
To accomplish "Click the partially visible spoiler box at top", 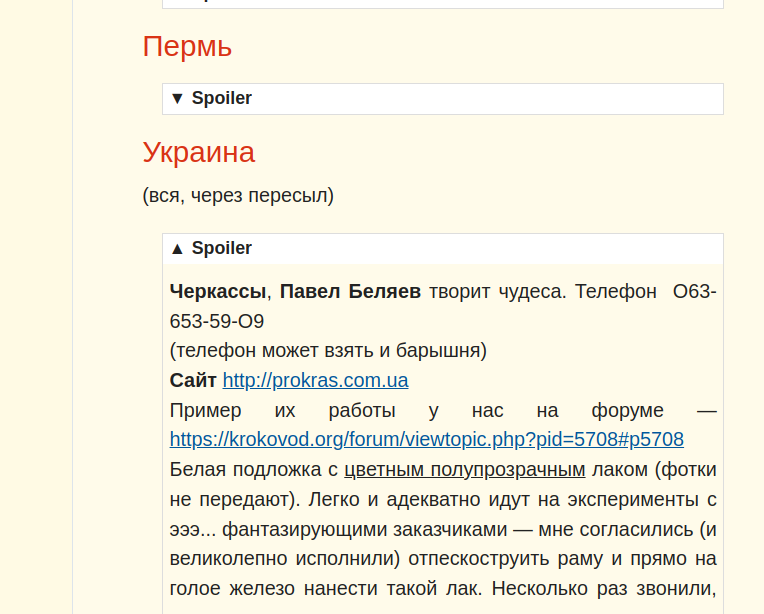I will [442, 4].
